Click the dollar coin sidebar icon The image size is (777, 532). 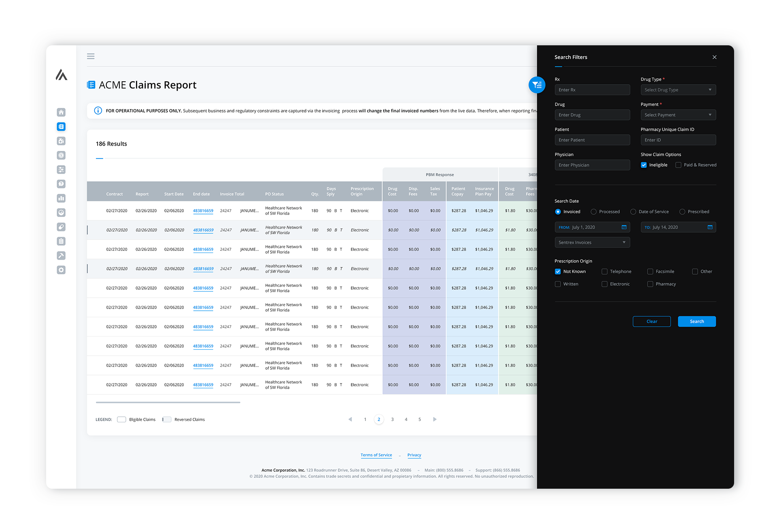click(61, 155)
